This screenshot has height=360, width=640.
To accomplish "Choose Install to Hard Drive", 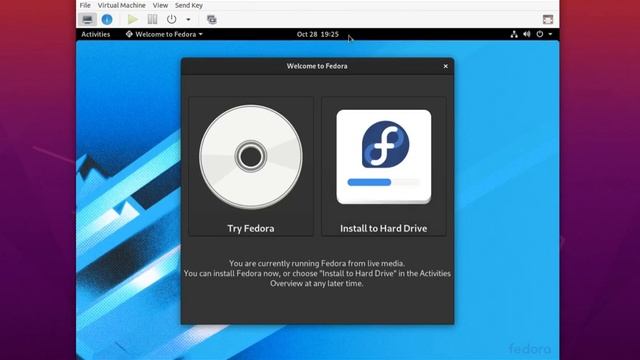I will pyautogui.click(x=384, y=166).
